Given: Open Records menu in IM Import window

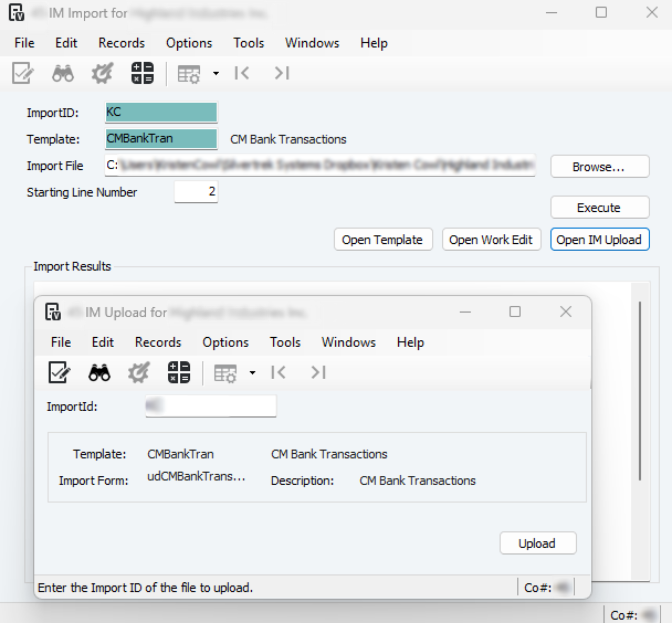Looking at the screenshot, I should point(121,43).
